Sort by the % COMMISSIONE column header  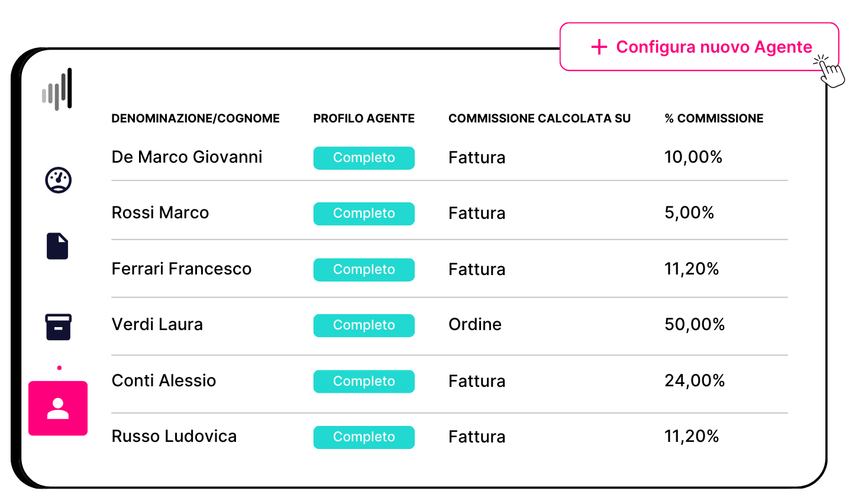(x=713, y=118)
